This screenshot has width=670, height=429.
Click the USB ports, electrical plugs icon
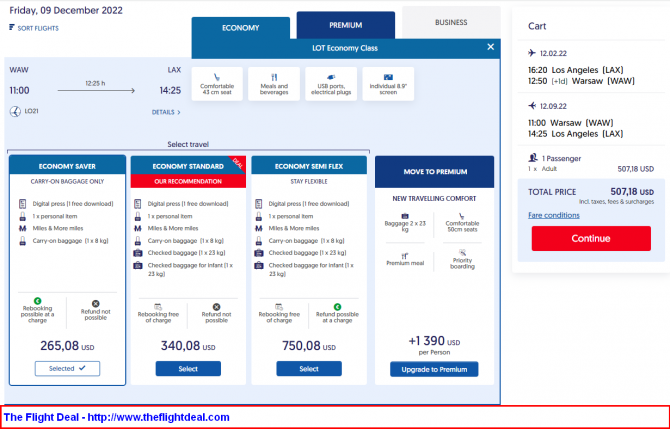pyautogui.click(x=331, y=78)
